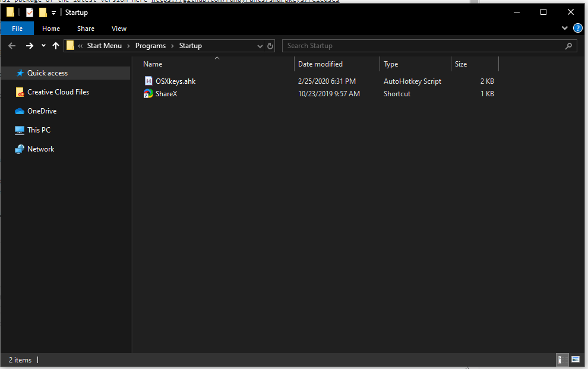Open the File menu tab
588x369 pixels.
17,29
